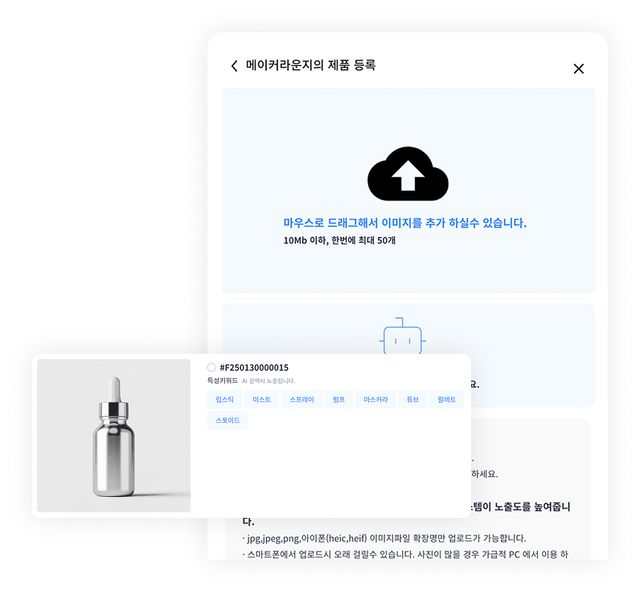Click the image upload drop zone area
640x592 pixels.
point(408,190)
